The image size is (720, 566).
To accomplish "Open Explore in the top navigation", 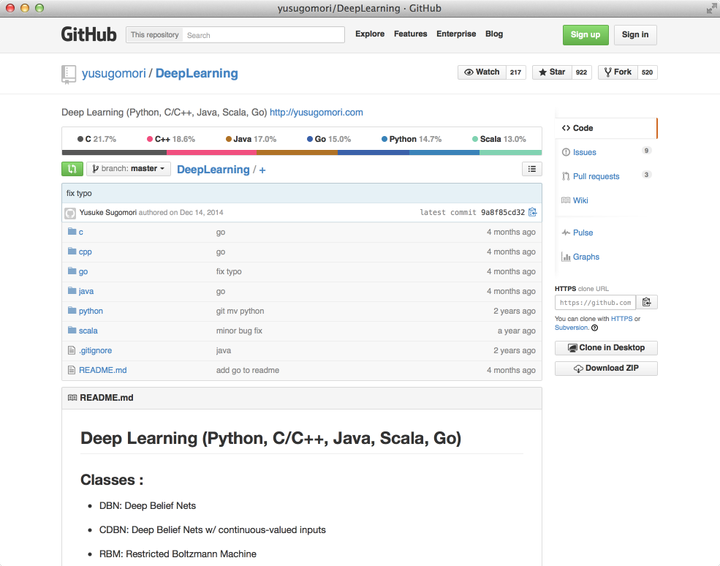I will pyautogui.click(x=369, y=34).
